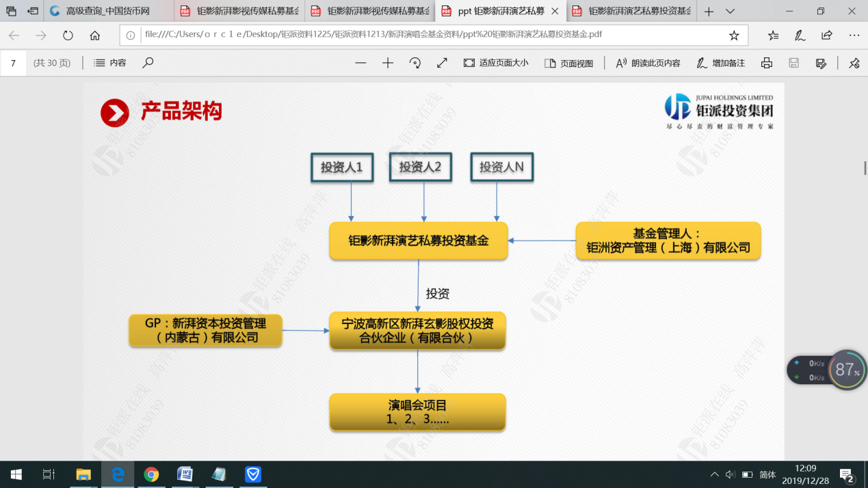
Task: Click the page number field showing 7
Action: pos(13,63)
